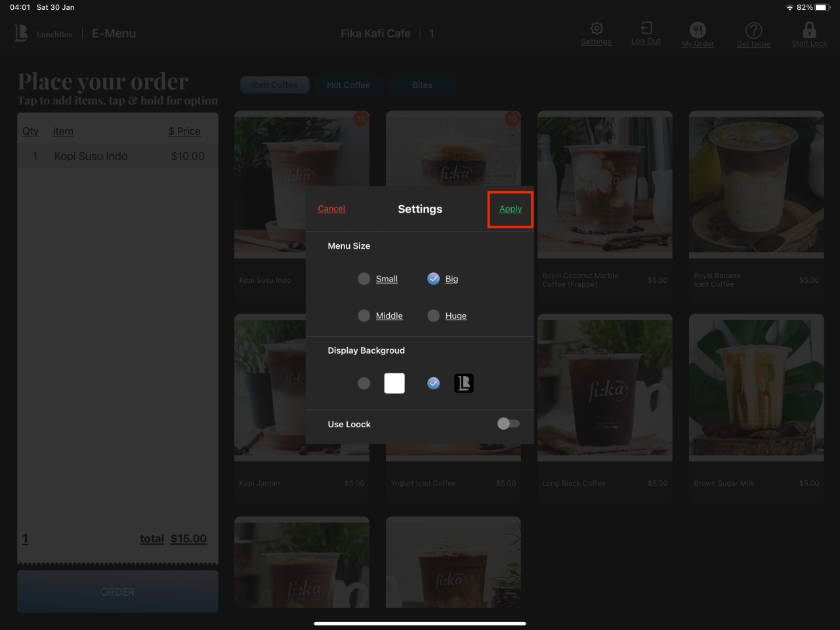Screen dimensions: 840x630
Task: Tap the Display Backgroud label
Action: pyautogui.click(x=366, y=350)
